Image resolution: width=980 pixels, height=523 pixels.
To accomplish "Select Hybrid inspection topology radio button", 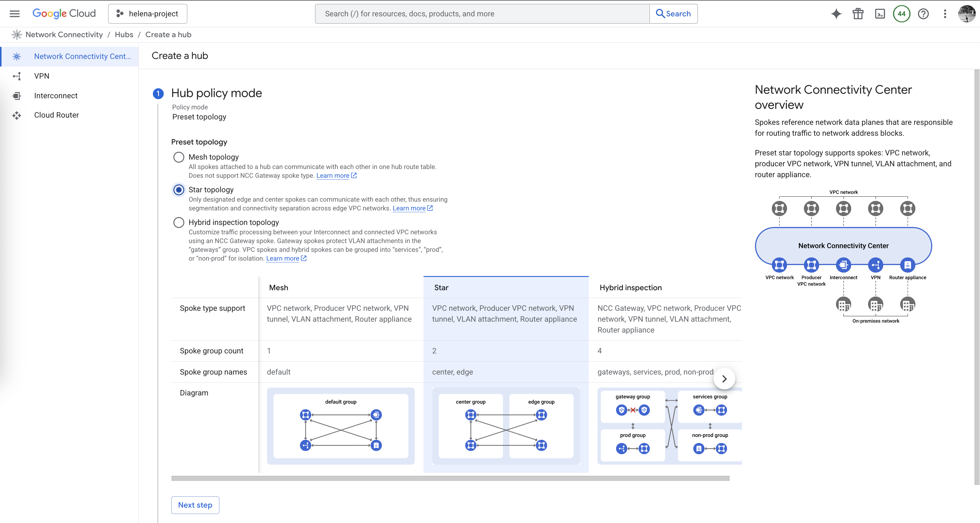I will (179, 222).
